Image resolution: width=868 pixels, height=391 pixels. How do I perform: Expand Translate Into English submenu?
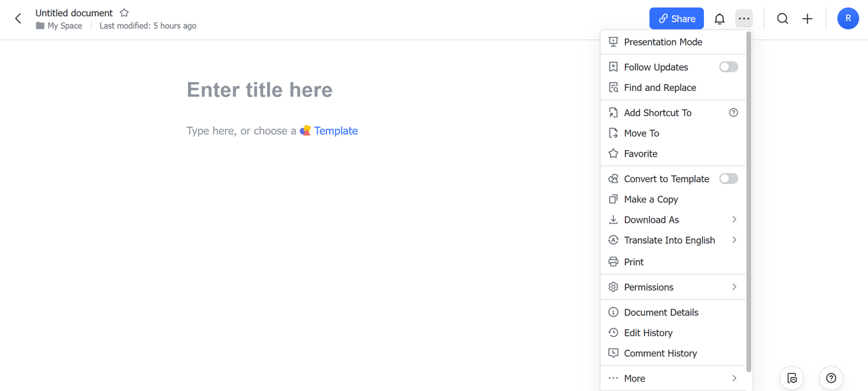click(673, 240)
